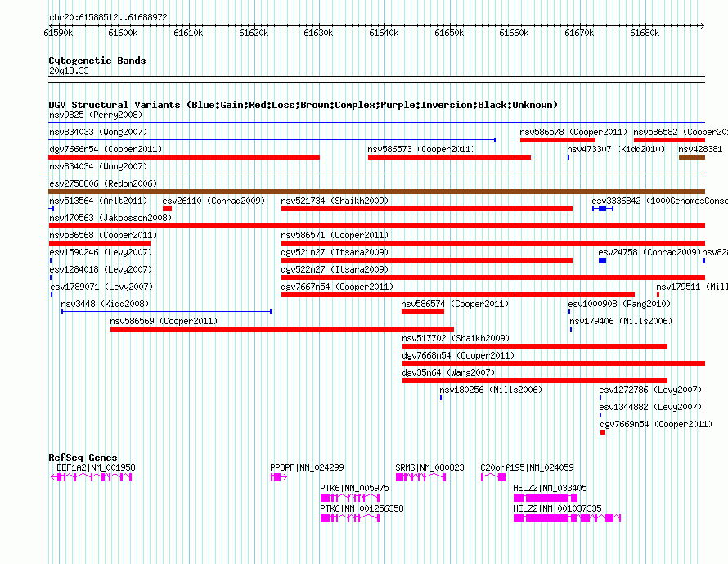Open the nsv473307 (Kidd2010) label
This screenshot has height=564, width=728.
616,149
